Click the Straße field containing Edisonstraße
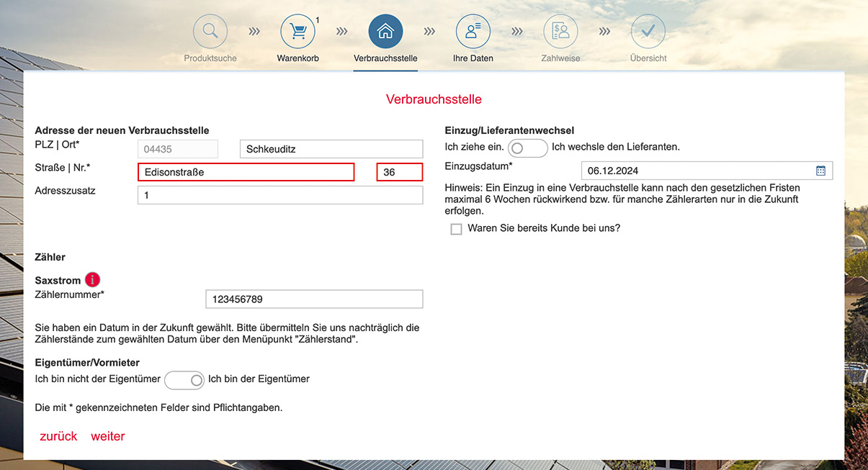 point(246,172)
